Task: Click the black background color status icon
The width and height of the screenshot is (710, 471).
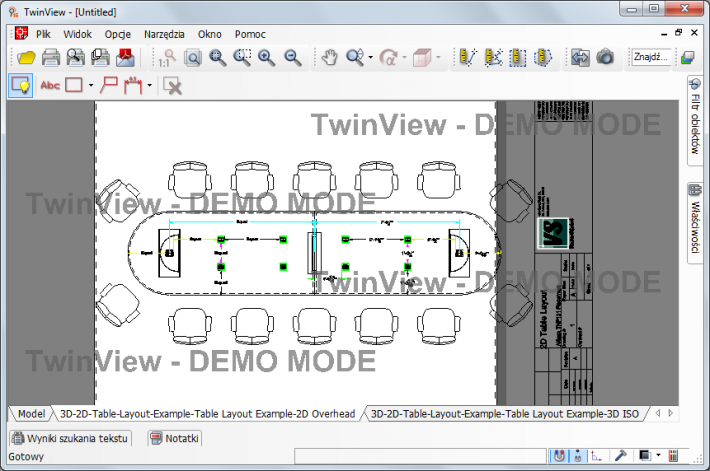Action: 645,456
